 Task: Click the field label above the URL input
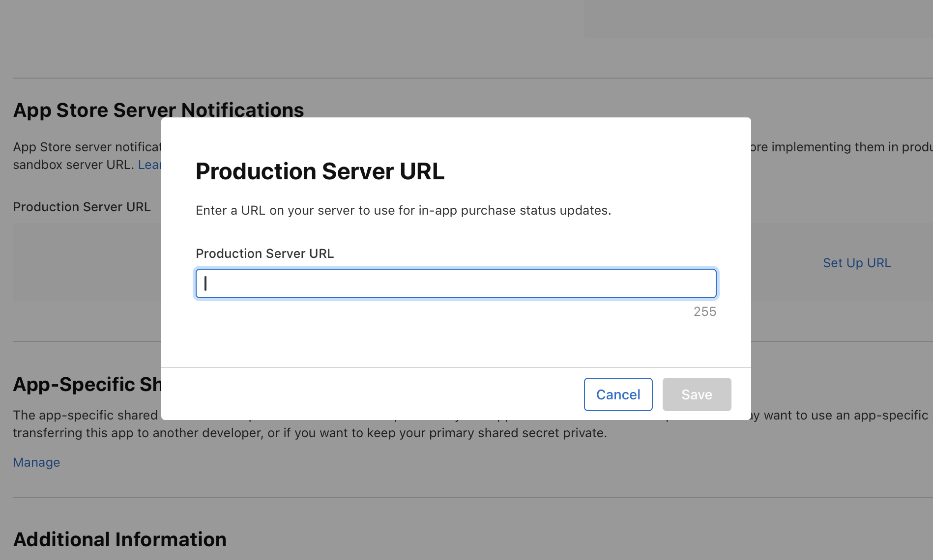click(x=264, y=253)
